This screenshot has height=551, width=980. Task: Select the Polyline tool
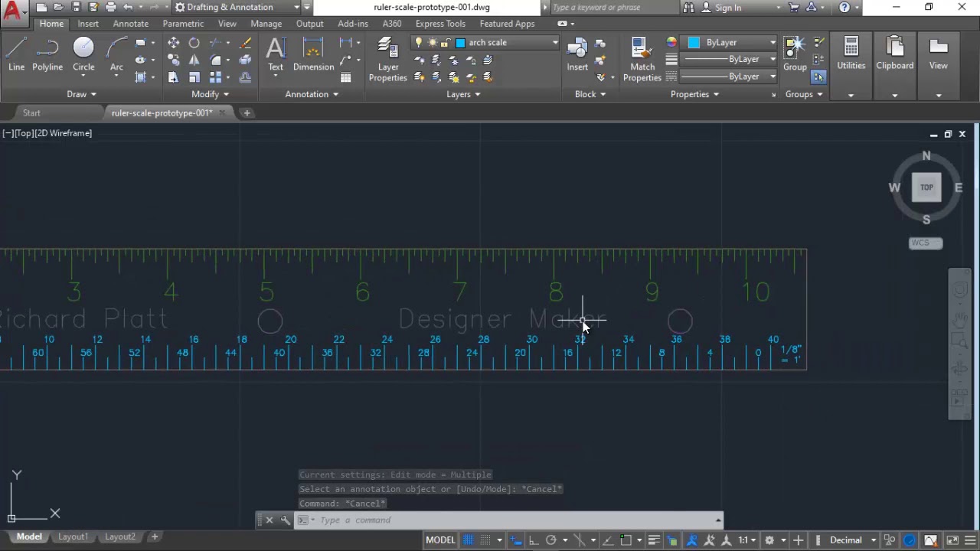(x=47, y=55)
